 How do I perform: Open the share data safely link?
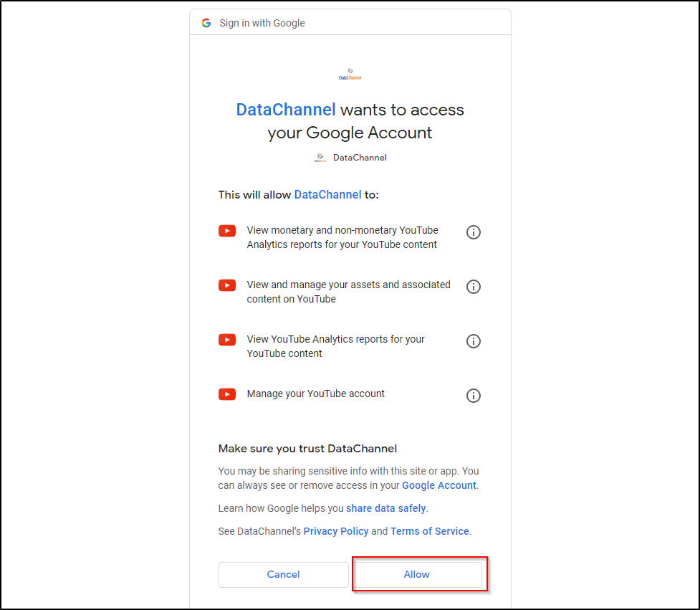click(385, 508)
